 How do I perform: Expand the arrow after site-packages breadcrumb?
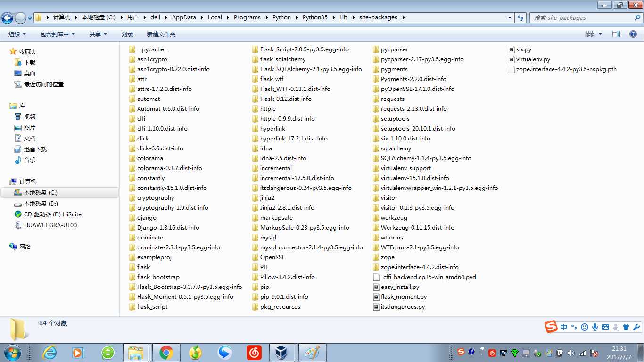(404, 17)
